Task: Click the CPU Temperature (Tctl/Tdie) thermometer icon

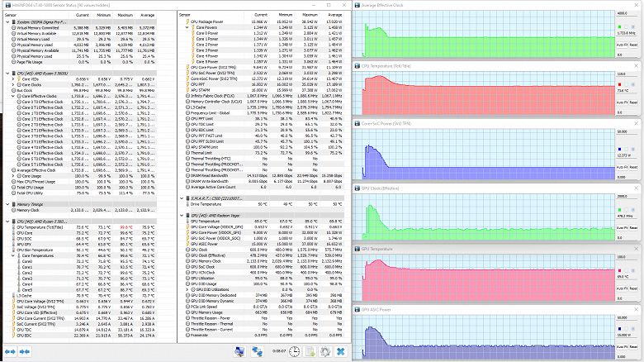Action: coord(13,227)
